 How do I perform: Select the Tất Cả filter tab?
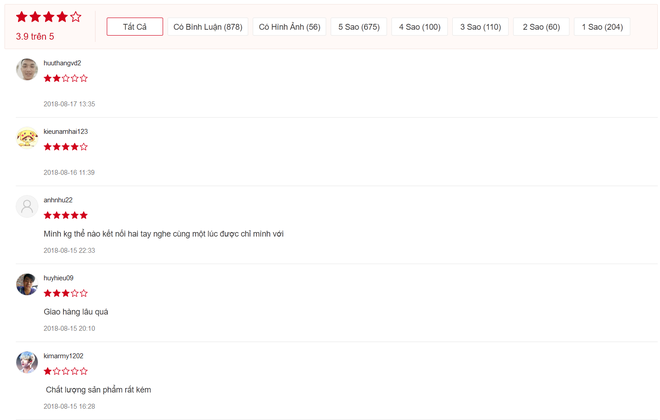pos(135,27)
